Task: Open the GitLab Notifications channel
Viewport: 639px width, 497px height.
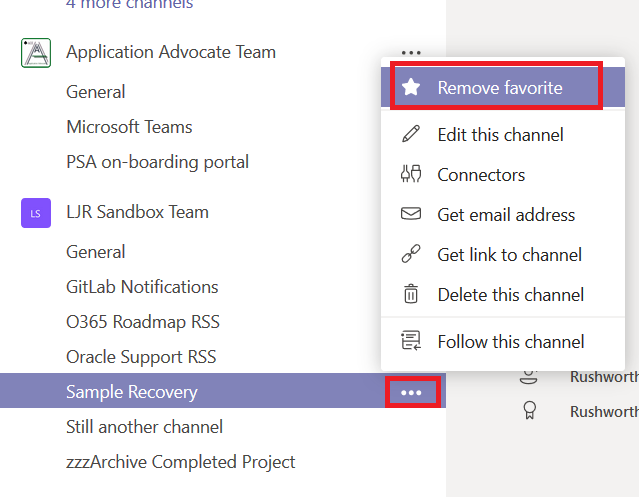Action: point(142,287)
